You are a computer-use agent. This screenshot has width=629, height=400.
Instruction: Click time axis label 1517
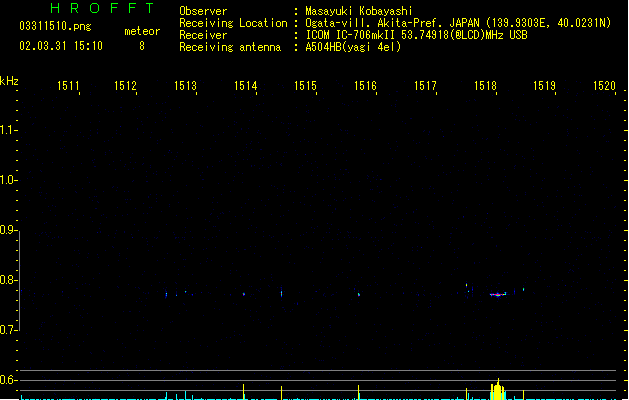tap(425, 86)
